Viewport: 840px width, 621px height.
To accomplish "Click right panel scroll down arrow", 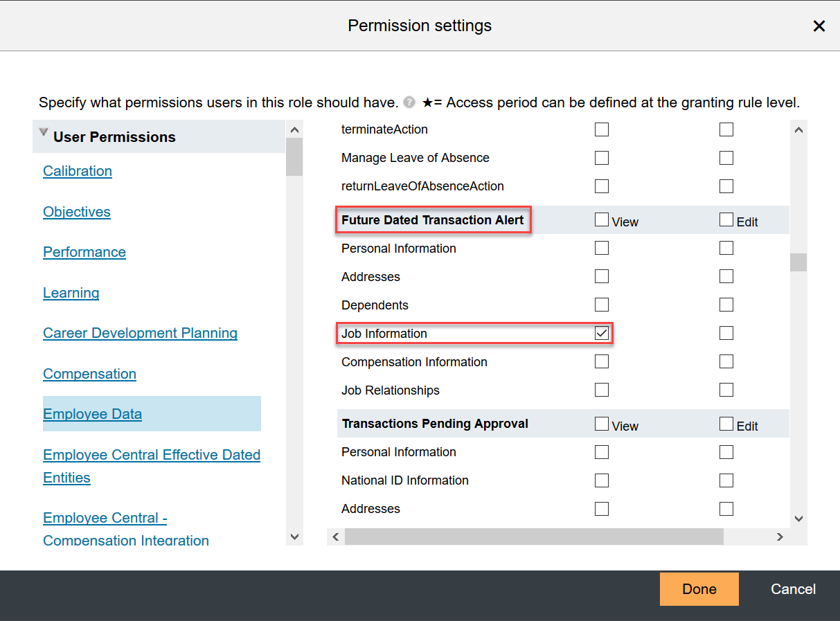I will point(798,519).
